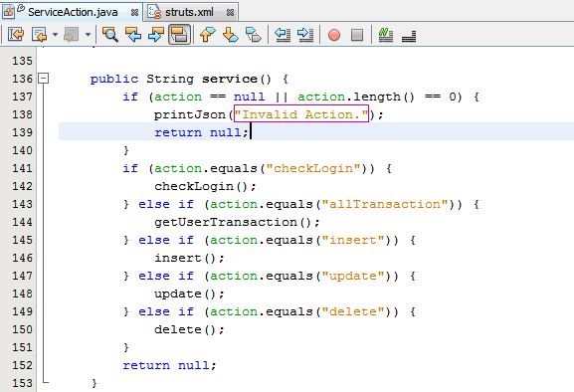The height and width of the screenshot is (392, 574).
Task: Toggle Highlight Search button
Action: [179, 35]
